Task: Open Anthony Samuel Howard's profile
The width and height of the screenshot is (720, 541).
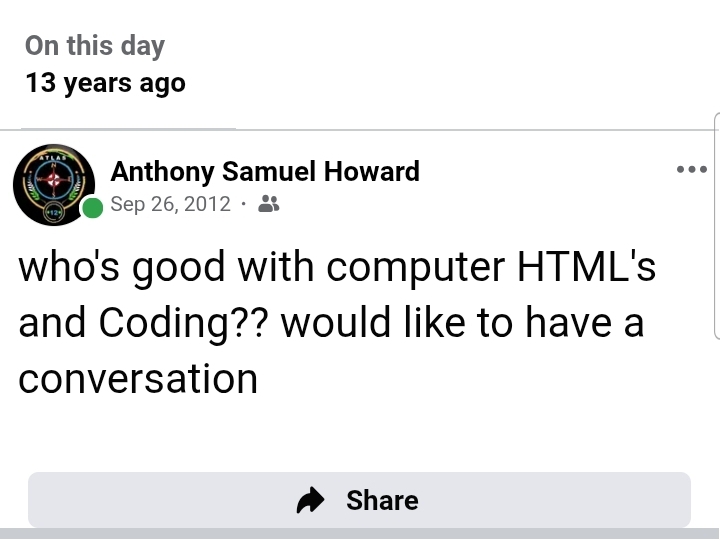Action: 264,172
